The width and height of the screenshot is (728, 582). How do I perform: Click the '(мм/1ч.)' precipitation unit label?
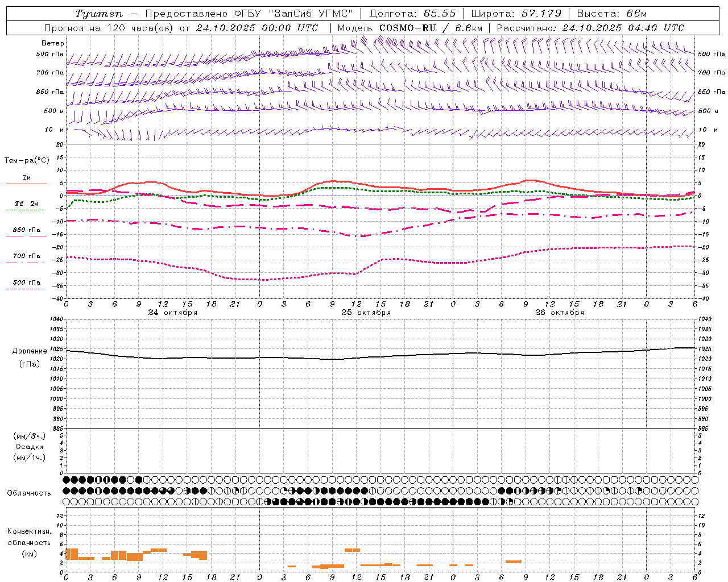(x=30, y=458)
